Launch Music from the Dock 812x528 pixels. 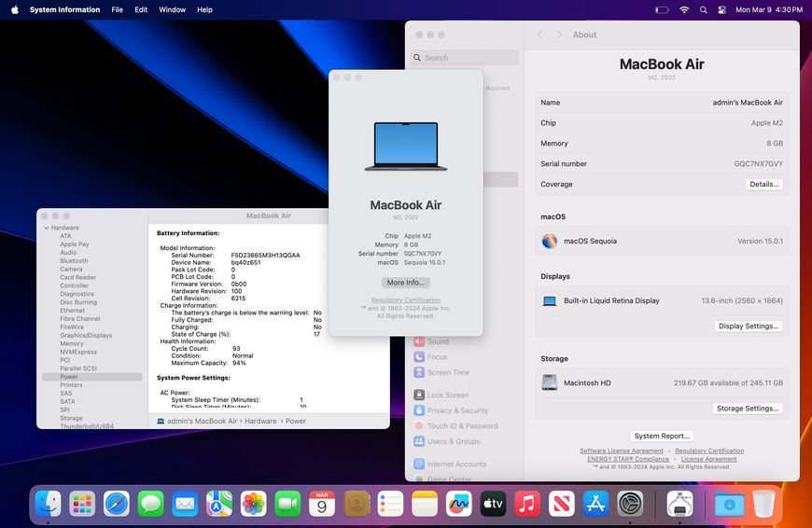[527, 503]
